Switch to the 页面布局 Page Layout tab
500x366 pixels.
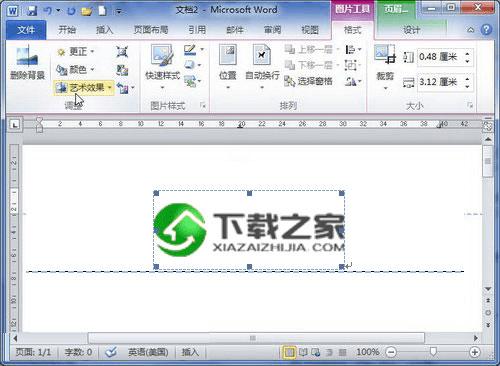(x=151, y=30)
